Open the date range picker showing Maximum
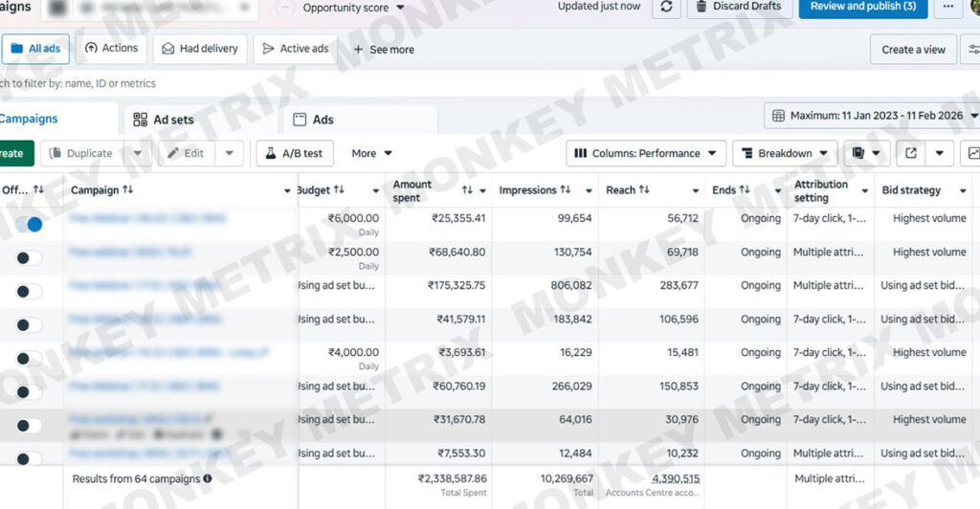Viewport: 980px width, 509px height. [871, 116]
